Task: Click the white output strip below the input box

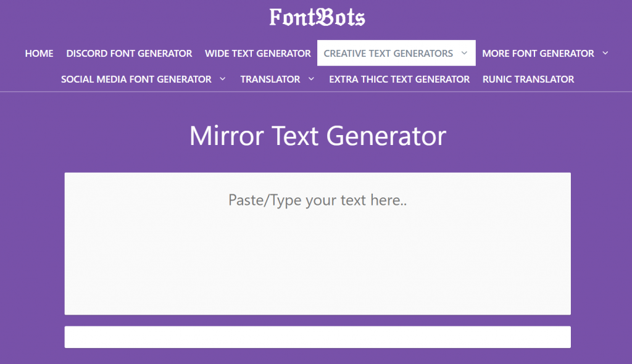Action: pos(318,337)
